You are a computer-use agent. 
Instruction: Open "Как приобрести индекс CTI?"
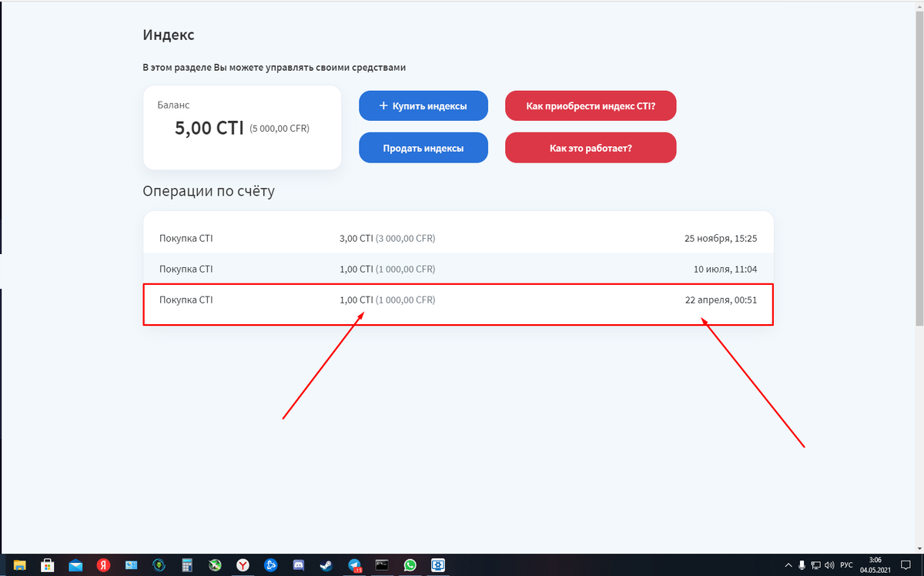pos(591,105)
